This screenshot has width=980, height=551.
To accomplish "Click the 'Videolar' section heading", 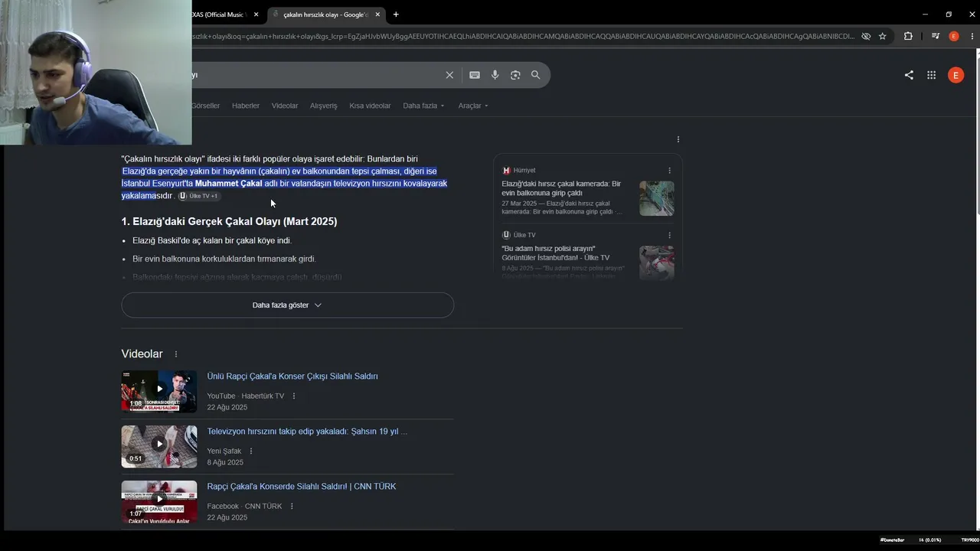I will 142,354.
